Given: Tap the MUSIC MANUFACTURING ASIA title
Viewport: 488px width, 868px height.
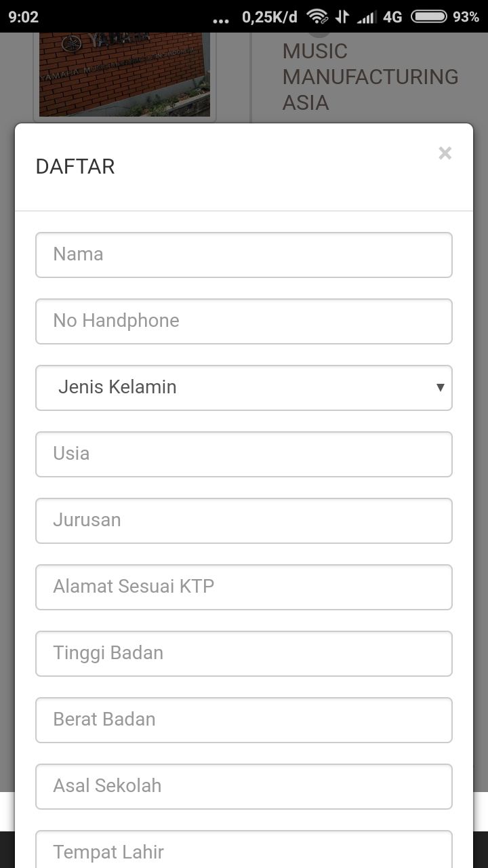Looking at the screenshot, I should pyautogui.click(x=370, y=77).
